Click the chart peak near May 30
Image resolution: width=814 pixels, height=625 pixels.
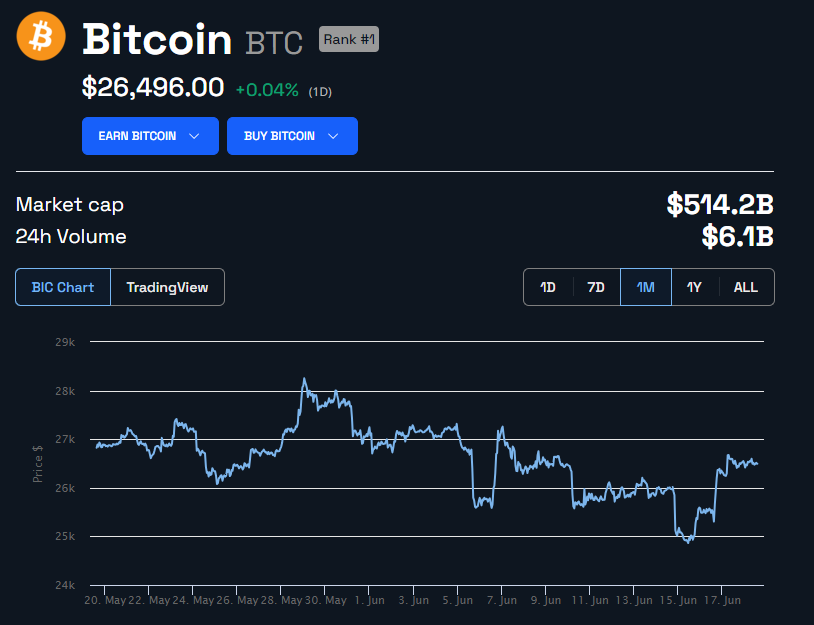pos(304,380)
